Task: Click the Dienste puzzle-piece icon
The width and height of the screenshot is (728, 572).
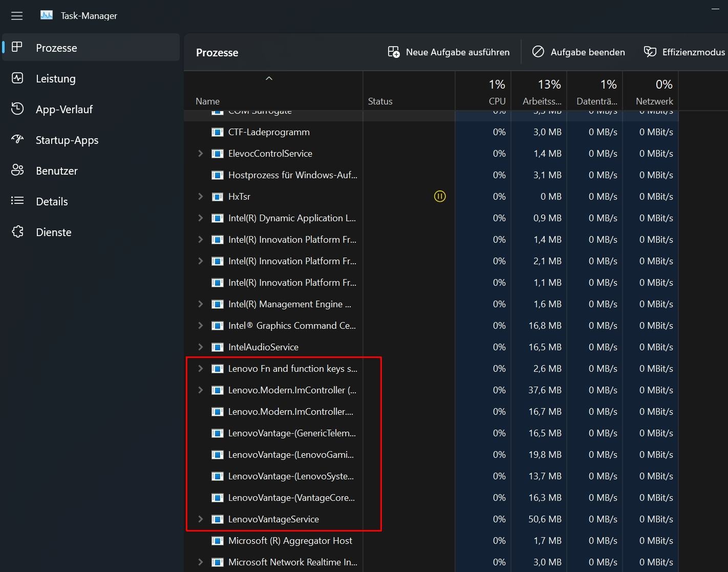Action: [17, 232]
